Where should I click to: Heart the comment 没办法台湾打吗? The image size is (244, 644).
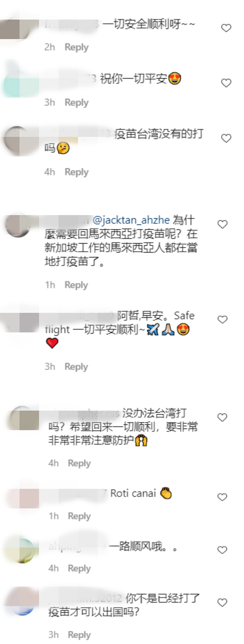tap(222, 418)
